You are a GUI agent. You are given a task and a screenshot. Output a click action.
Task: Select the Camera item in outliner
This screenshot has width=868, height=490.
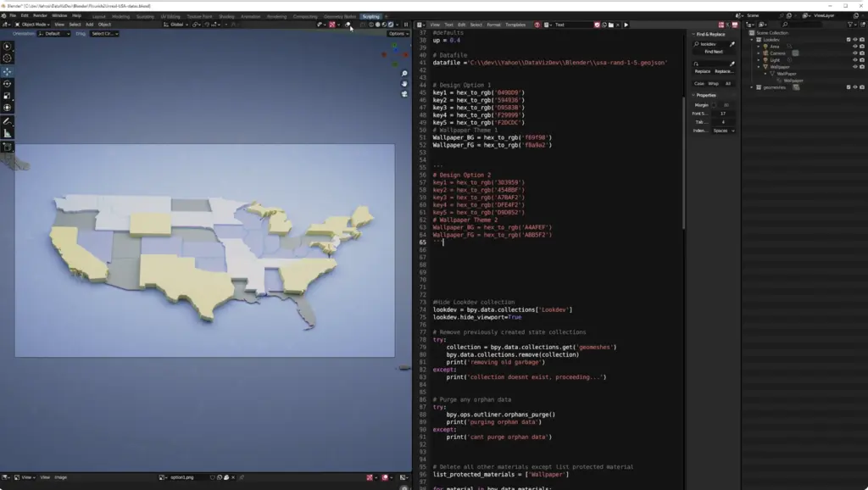click(x=775, y=53)
